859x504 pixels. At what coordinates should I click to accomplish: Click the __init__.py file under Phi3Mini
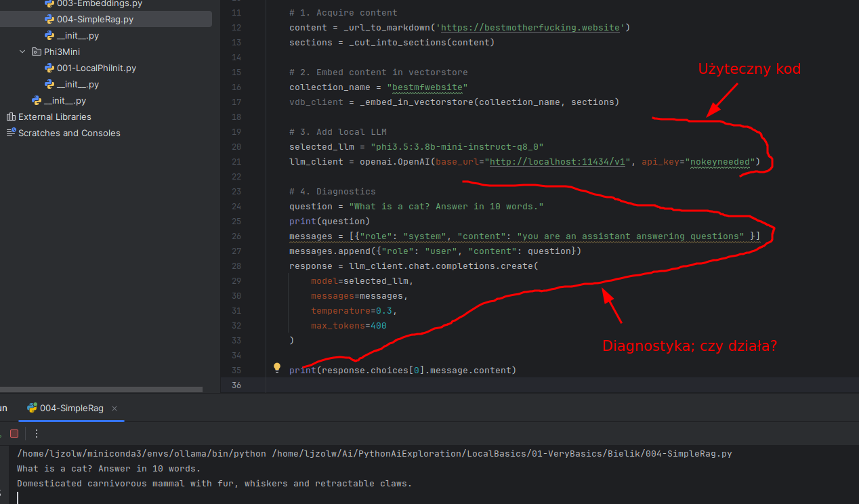[78, 85]
